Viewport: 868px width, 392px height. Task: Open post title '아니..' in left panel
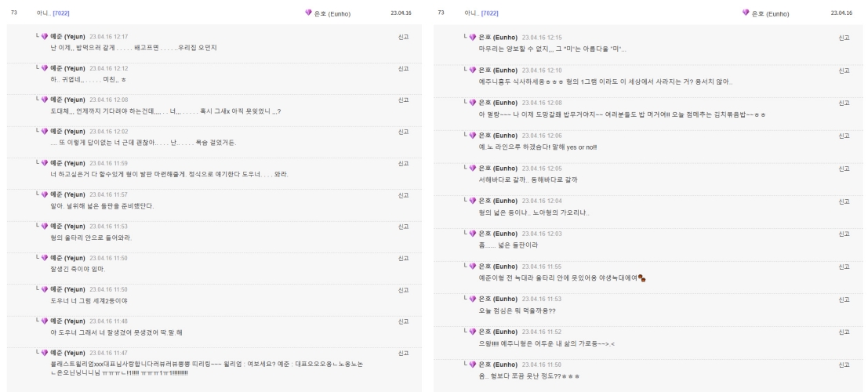43,13
